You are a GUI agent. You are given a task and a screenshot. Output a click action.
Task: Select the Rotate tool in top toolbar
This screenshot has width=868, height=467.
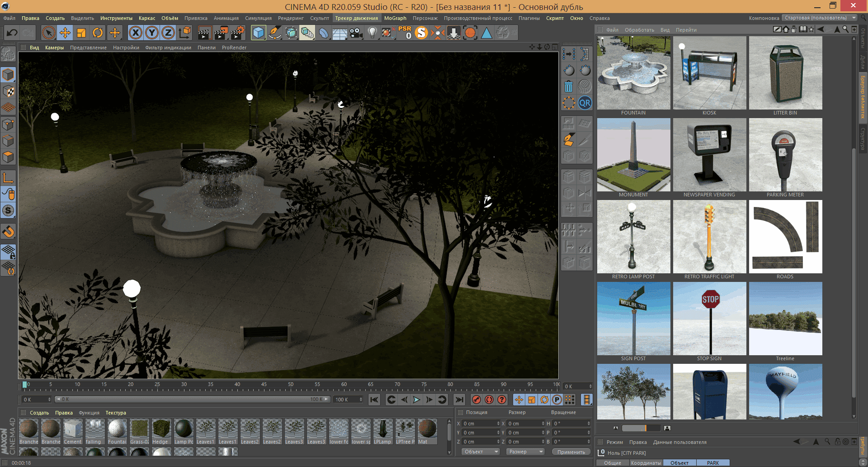98,33
